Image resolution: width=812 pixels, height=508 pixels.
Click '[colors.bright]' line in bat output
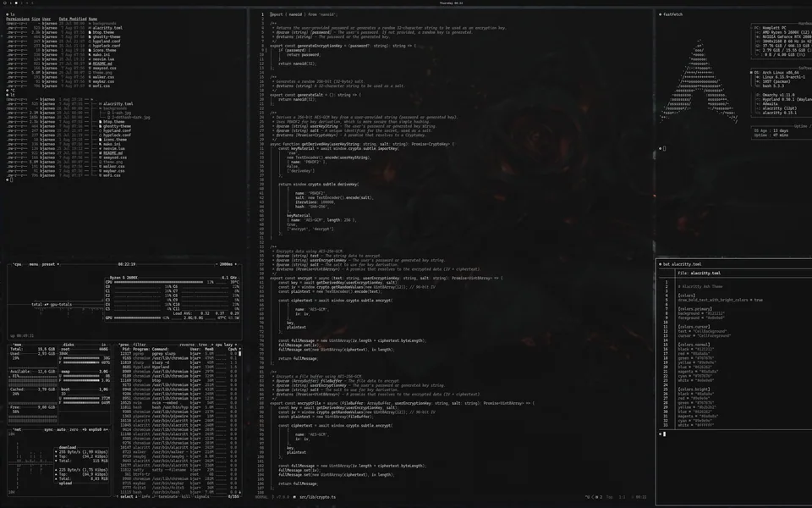click(694, 389)
